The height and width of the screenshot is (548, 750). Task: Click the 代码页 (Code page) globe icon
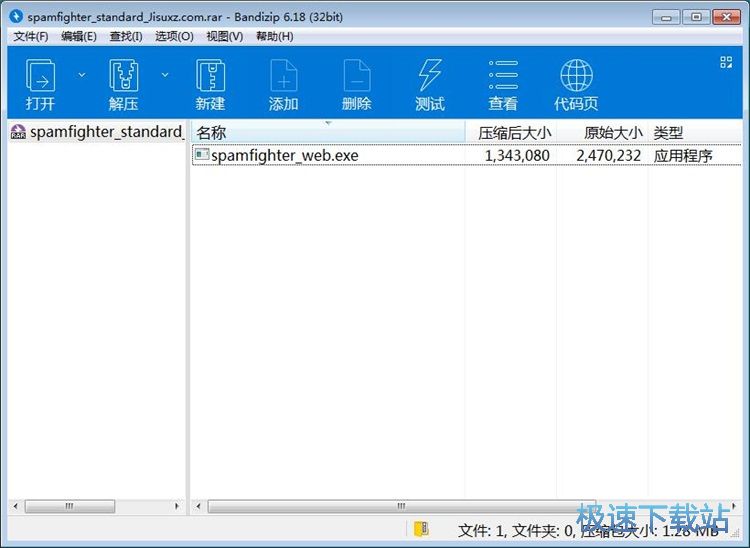coord(576,84)
